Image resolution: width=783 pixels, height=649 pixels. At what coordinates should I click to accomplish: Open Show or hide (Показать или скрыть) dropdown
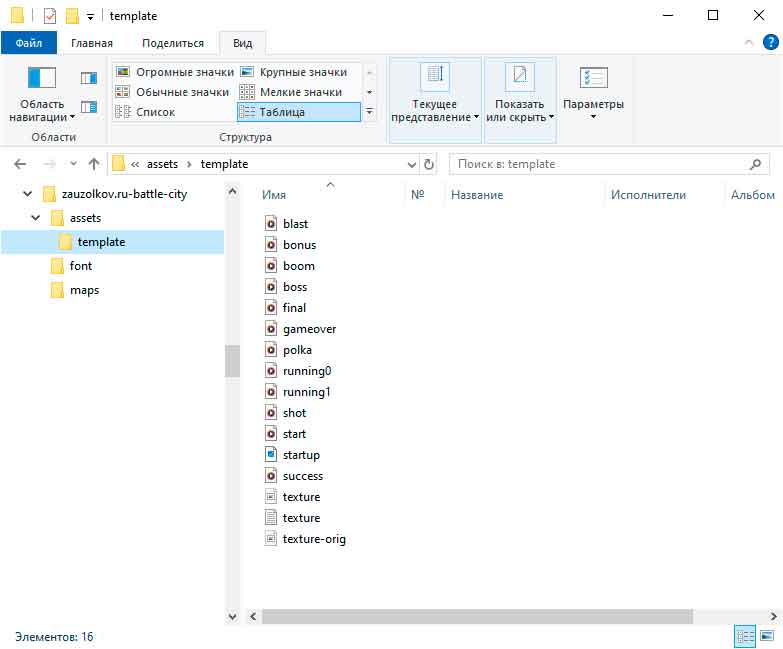(520, 99)
